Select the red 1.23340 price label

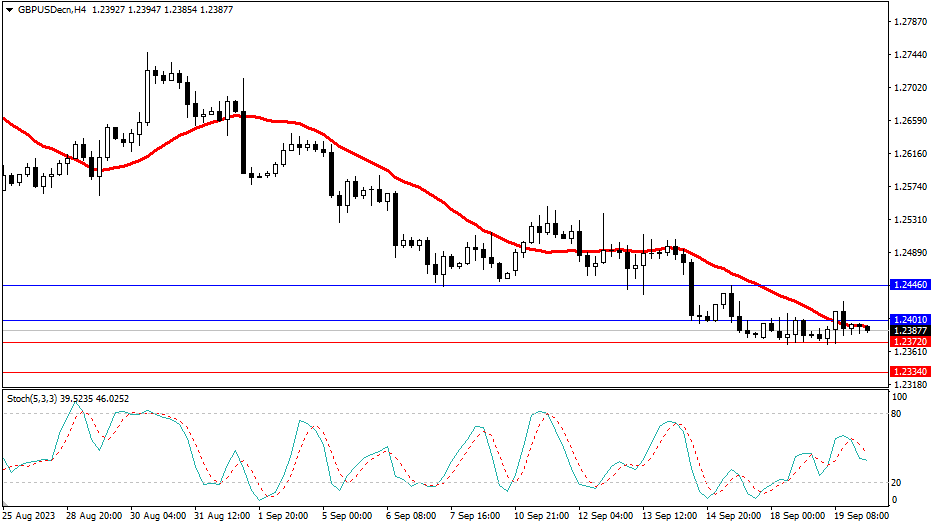click(x=910, y=371)
